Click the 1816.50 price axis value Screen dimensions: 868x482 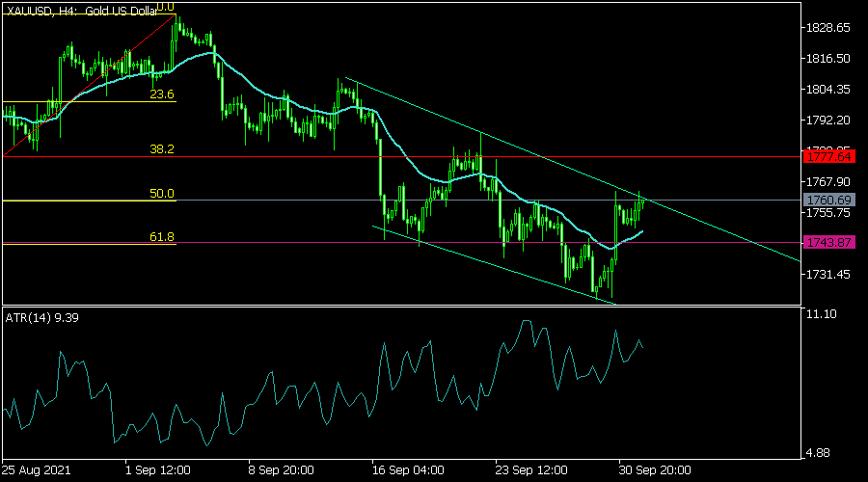[827, 59]
